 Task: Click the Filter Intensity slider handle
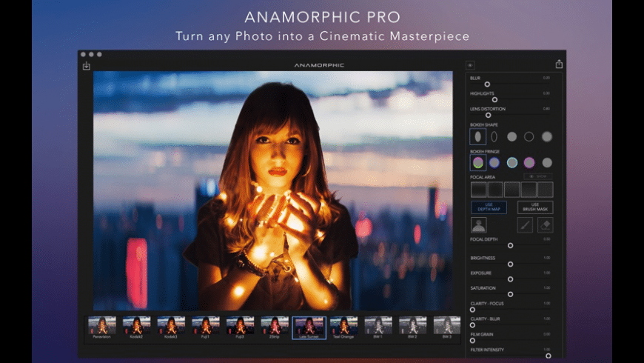[x=549, y=356]
